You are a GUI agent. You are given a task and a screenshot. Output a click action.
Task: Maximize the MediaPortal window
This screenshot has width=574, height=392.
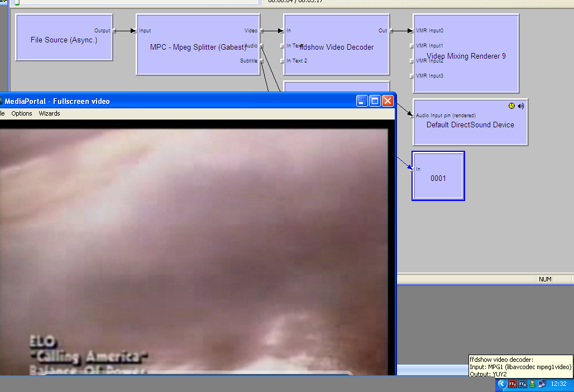click(x=375, y=101)
